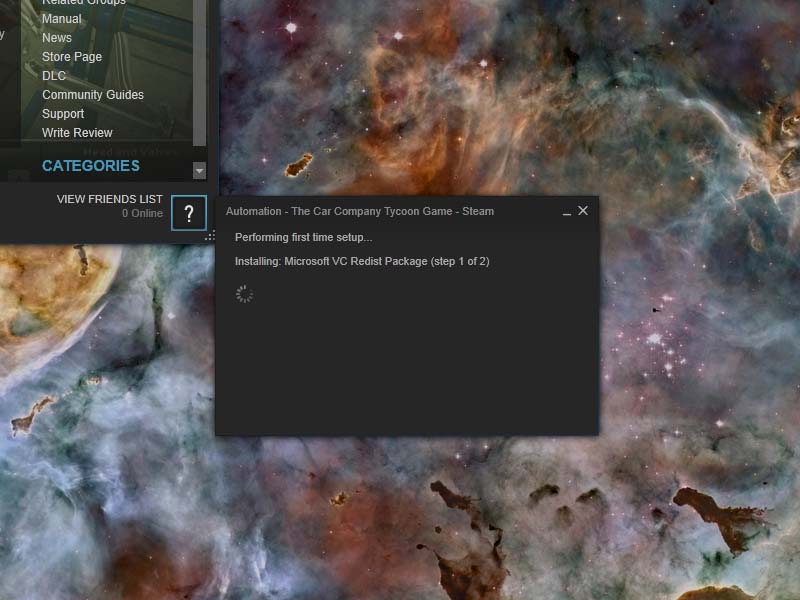This screenshot has height=600, width=800.
Task: Click the loading spinner in setup dialog
Action: [244, 294]
